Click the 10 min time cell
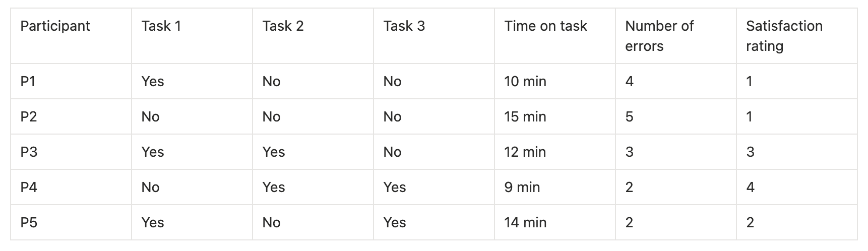The image size is (868, 251). click(x=525, y=81)
